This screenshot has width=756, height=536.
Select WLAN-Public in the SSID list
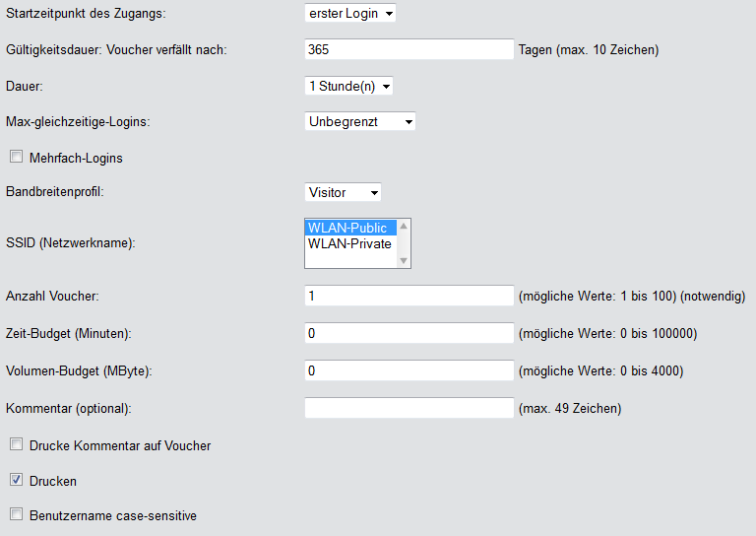tap(347, 228)
